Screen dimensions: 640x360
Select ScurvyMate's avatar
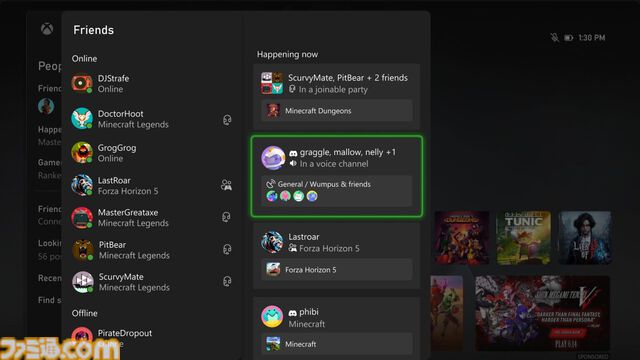82,282
